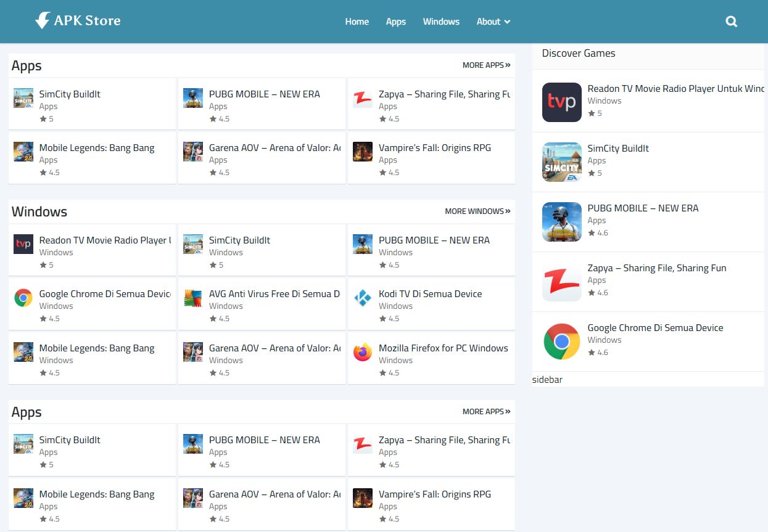Open the Home menu item

pos(357,22)
